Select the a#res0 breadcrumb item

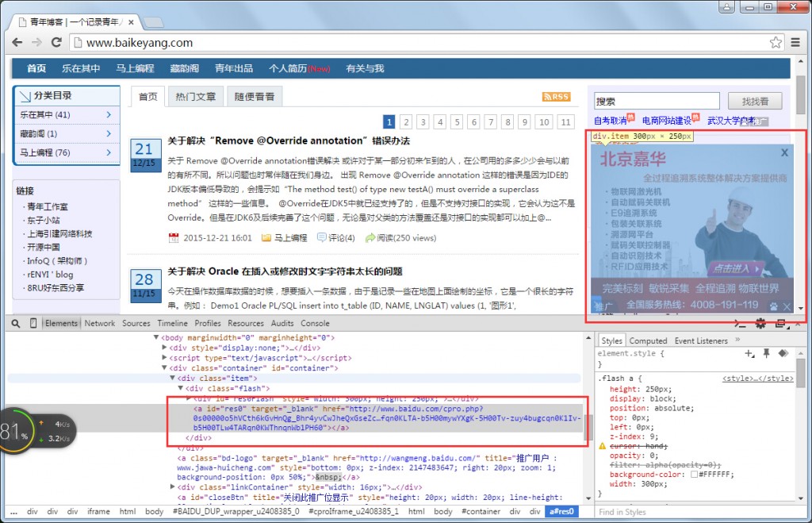click(x=561, y=511)
